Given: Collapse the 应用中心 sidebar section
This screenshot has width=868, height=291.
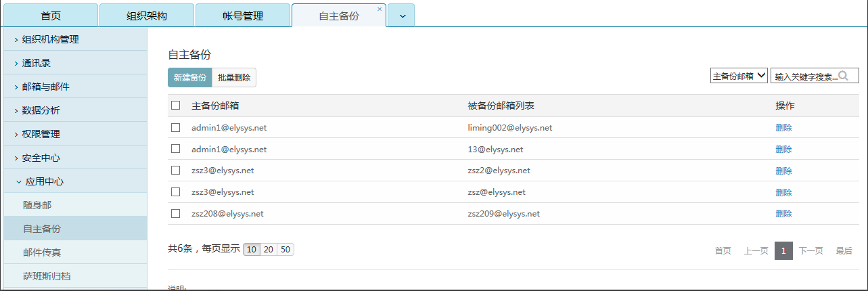Looking at the screenshot, I should pyautogui.click(x=45, y=181).
